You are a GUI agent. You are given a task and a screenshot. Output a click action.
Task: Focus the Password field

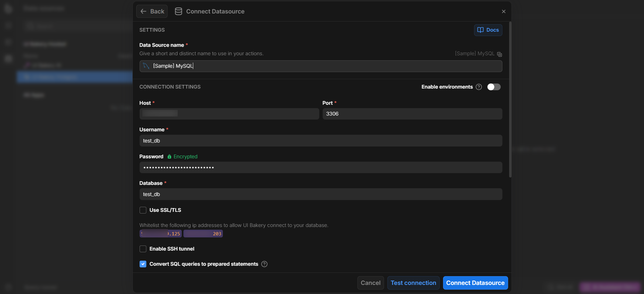321,167
